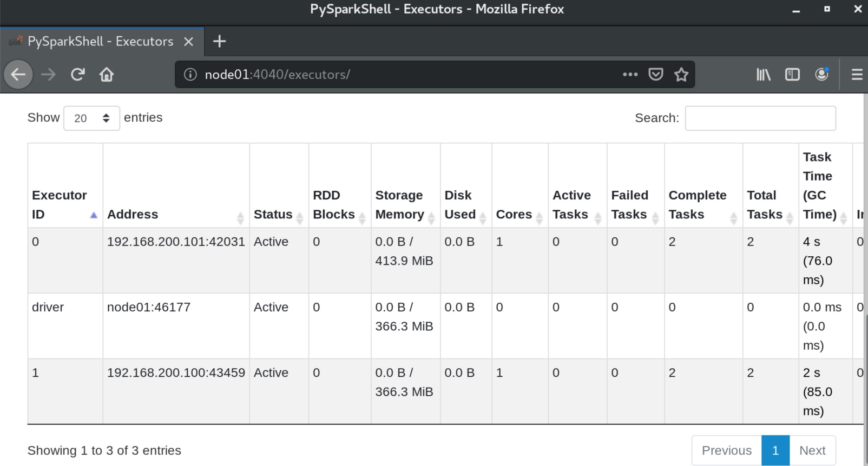
Task: Open the Firefox hamburger menu
Action: click(x=857, y=75)
